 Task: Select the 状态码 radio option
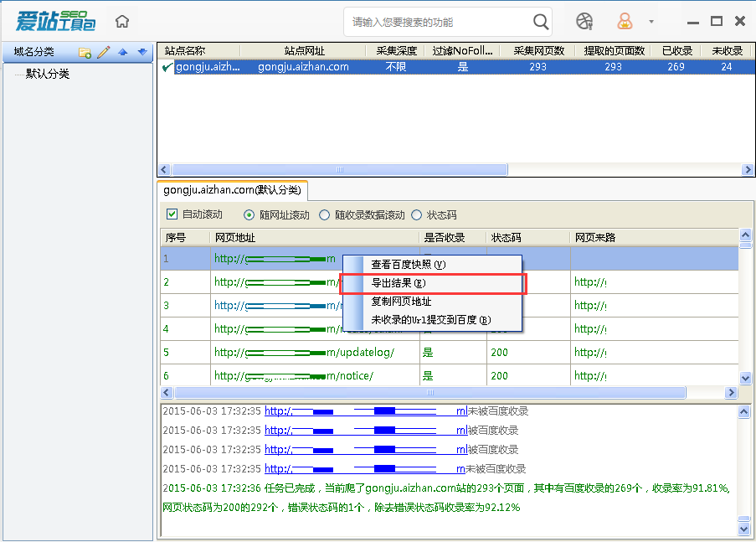(x=417, y=214)
